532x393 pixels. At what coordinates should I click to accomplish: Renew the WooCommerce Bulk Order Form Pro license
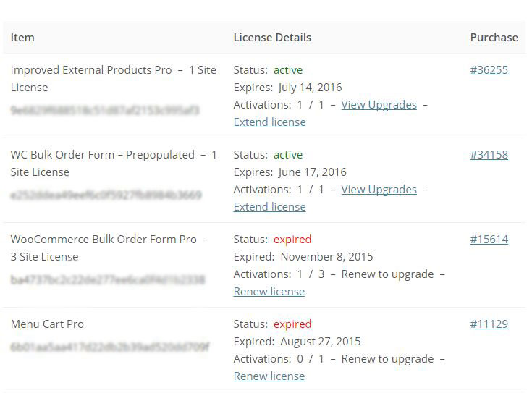point(269,292)
